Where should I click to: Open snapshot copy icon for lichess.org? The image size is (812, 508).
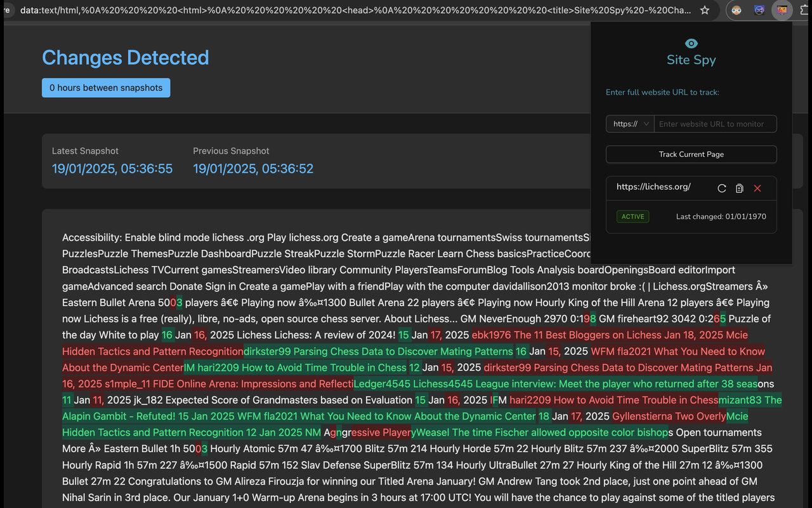point(739,188)
